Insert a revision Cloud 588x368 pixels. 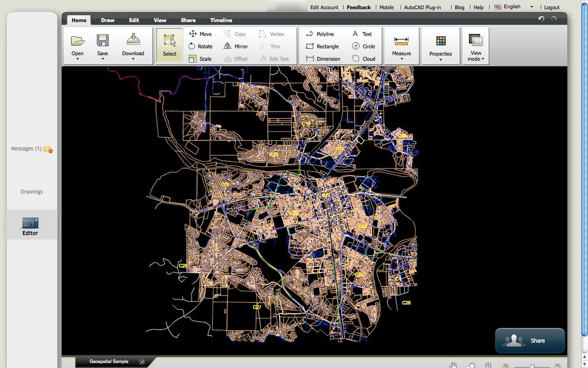click(365, 58)
